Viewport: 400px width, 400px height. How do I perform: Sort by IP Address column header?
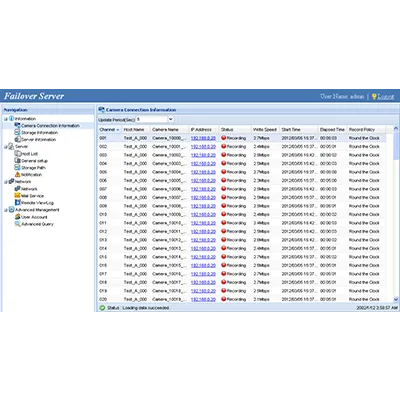pyautogui.click(x=204, y=129)
